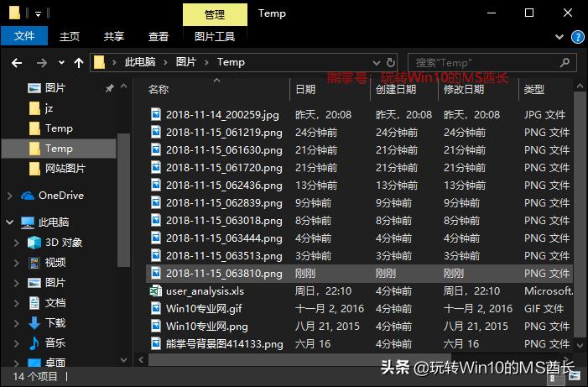The image size is (588, 387).
Task: Select the 3D 对象 cube icon
Action: (34, 243)
